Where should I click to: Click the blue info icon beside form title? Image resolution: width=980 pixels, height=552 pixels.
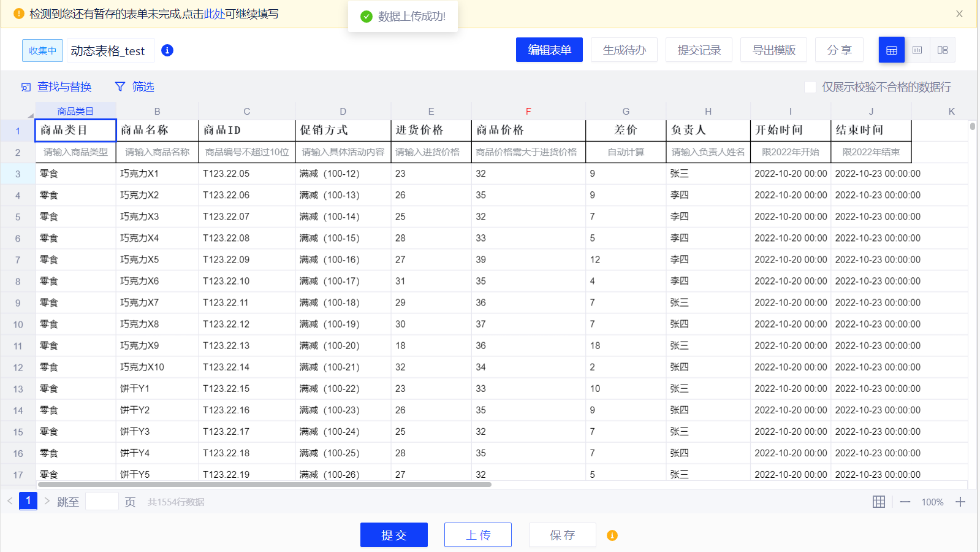(x=167, y=50)
